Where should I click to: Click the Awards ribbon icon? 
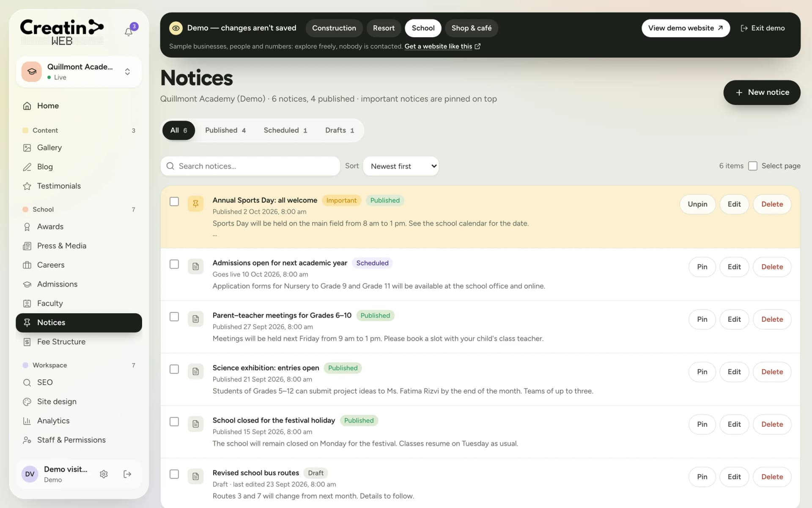click(27, 227)
